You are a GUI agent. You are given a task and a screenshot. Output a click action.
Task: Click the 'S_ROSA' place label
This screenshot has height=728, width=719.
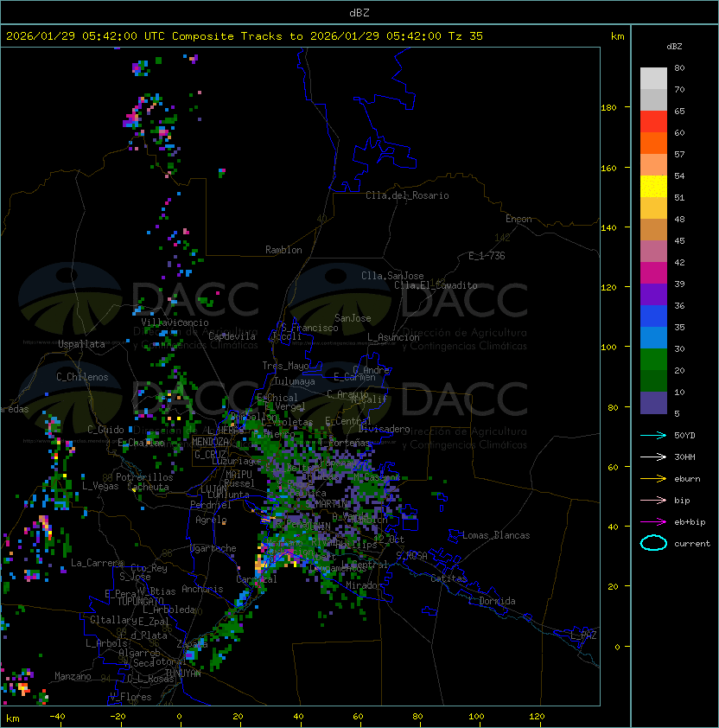pyautogui.click(x=412, y=555)
